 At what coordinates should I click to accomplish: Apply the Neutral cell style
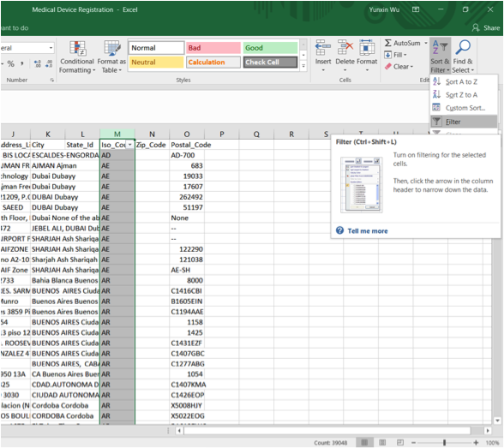(156, 63)
